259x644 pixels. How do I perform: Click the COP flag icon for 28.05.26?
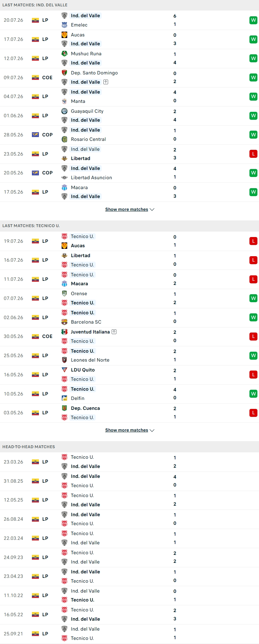[x=35, y=135]
